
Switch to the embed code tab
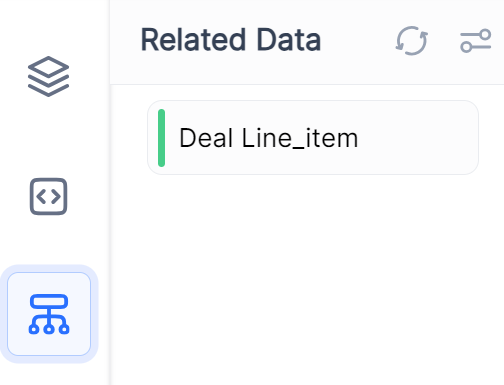49,197
